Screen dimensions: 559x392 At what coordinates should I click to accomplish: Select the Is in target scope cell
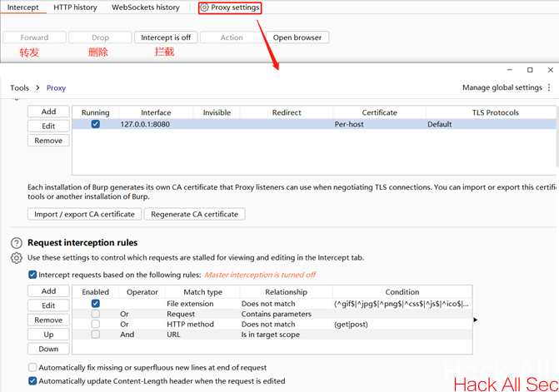click(x=287, y=335)
